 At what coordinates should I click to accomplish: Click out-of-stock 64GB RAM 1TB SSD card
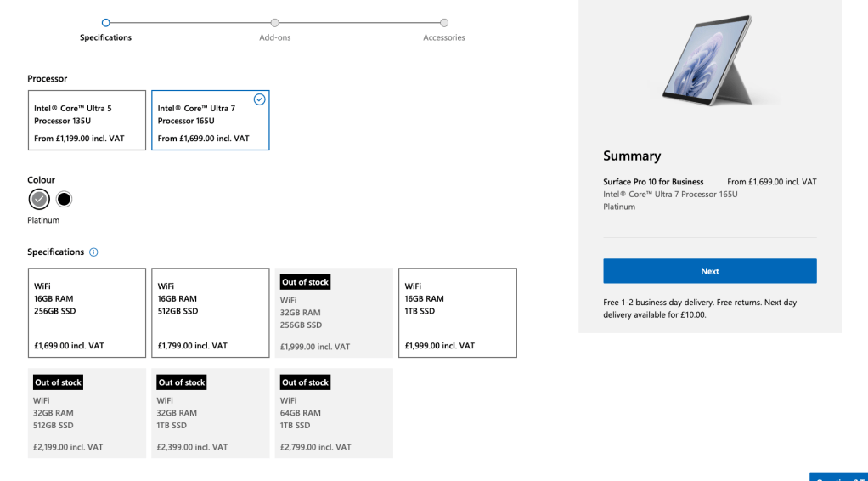pyautogui.click(x=334, y=413)
